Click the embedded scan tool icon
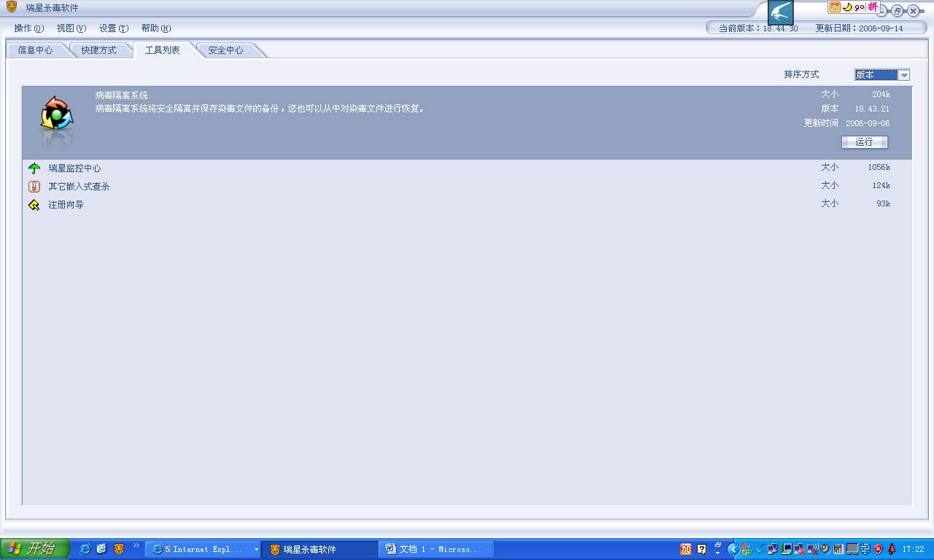Viewport: 934px width, 560px height. click(x=34, y=187)
